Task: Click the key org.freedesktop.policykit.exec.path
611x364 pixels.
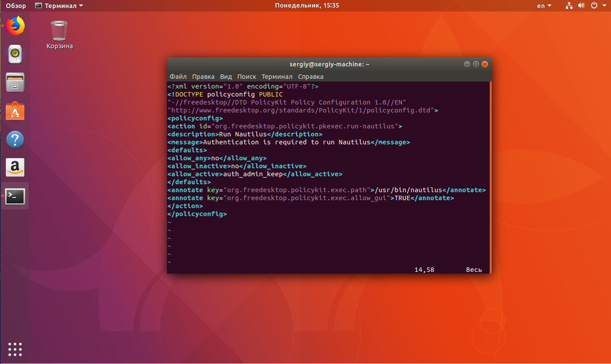Action: tap(297, 190)
